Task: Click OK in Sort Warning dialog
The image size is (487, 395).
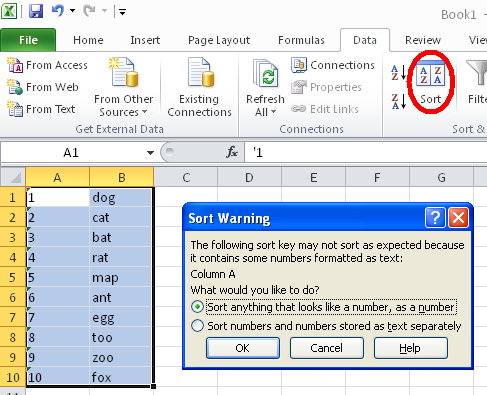Action: 243,348
